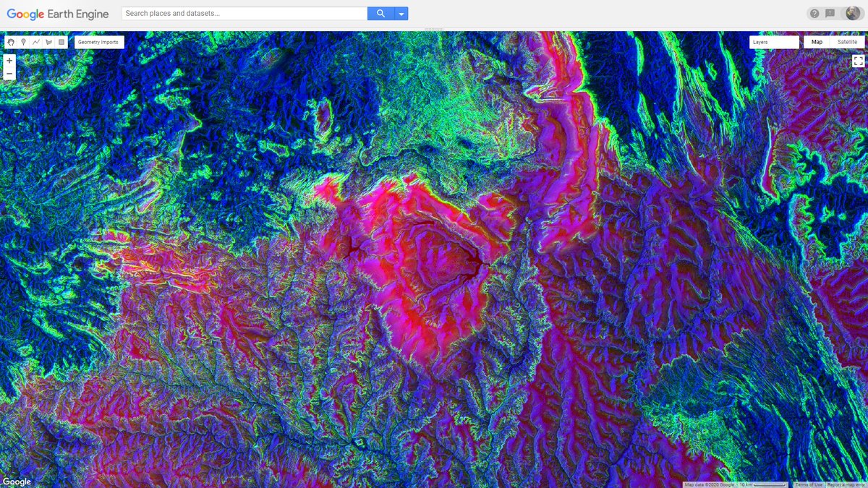Switch to Satellite view
The image size is (868, 488).
pos(846,42)
